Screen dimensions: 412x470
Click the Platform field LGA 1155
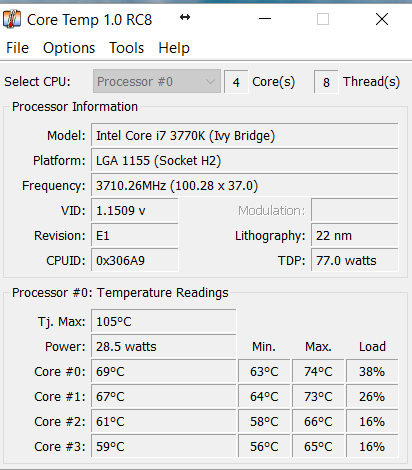click(245, 161)
